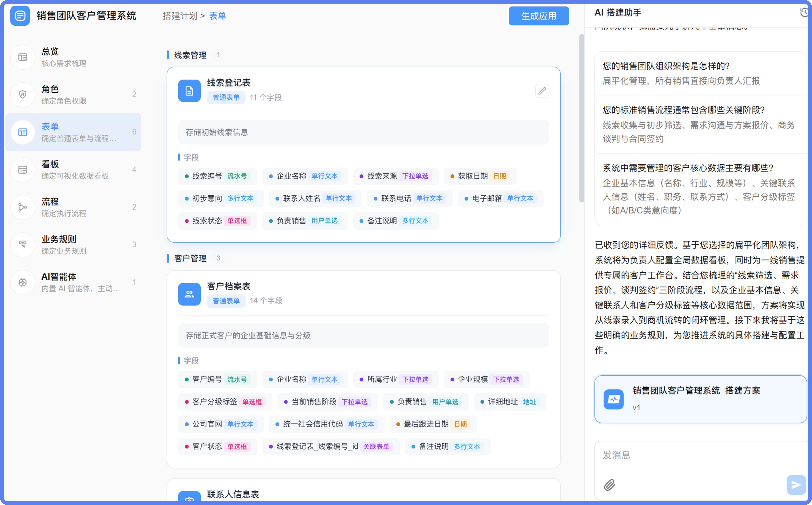Click the 联系人信息表 title

(233, 494)
